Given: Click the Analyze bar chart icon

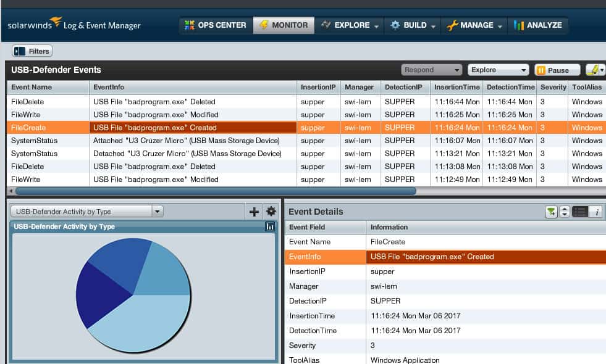Looking at the screenshot, I should (x=519, y=25).
